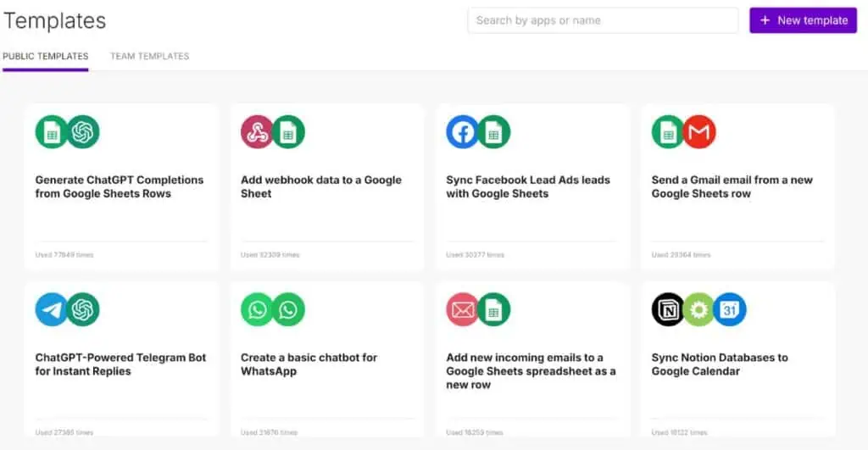868x450 pixels.
Task: Click the pink email envelope icon
Action: click(x=462, y=309)
